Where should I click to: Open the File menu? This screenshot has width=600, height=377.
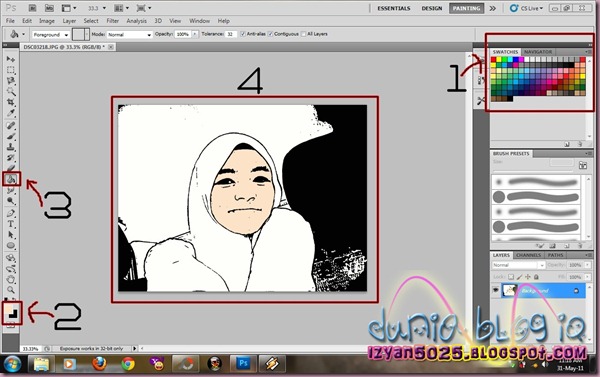click(x=10, y=21)
